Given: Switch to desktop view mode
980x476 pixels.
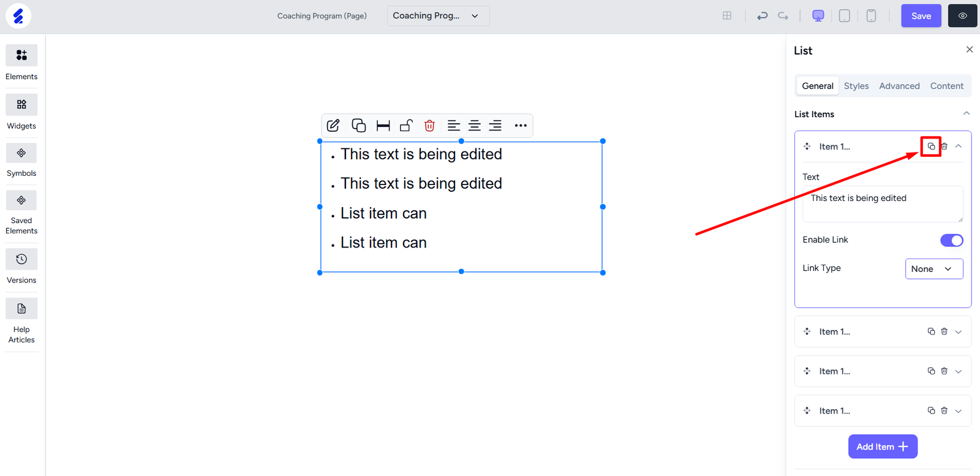Looking at the screenshot, I should tap(818, 16).
